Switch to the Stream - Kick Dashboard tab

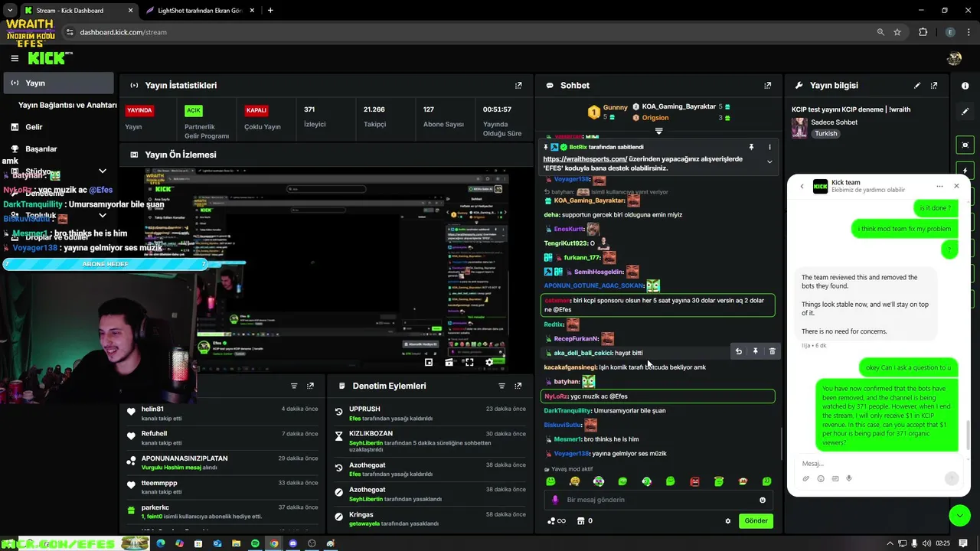[x=78, y=11]
